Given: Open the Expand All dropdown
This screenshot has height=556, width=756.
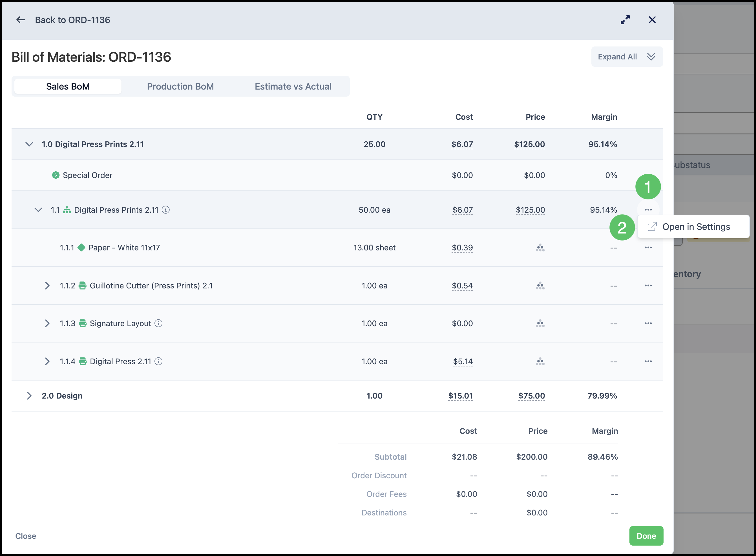Looking at the screenshot, I should click(627, 57).
